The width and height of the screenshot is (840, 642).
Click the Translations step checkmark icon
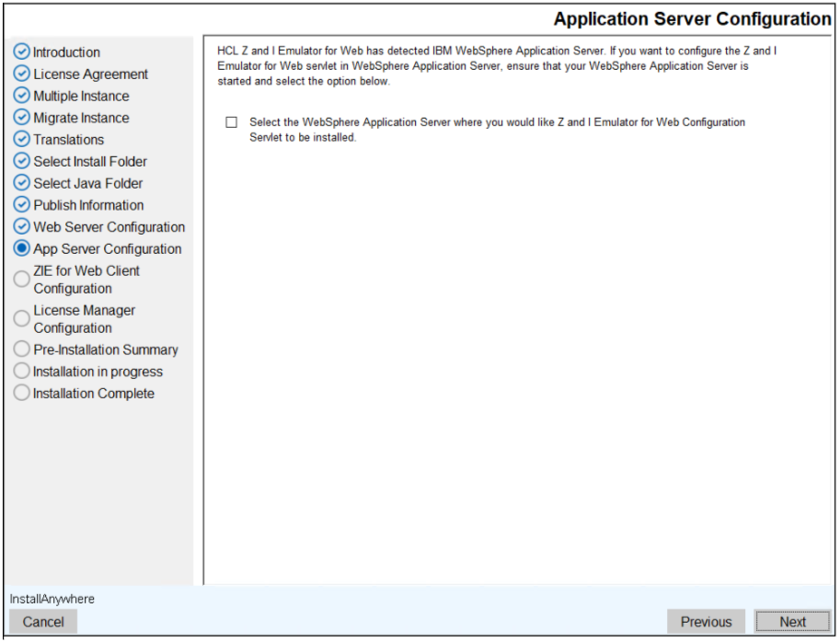click(21, 139)
